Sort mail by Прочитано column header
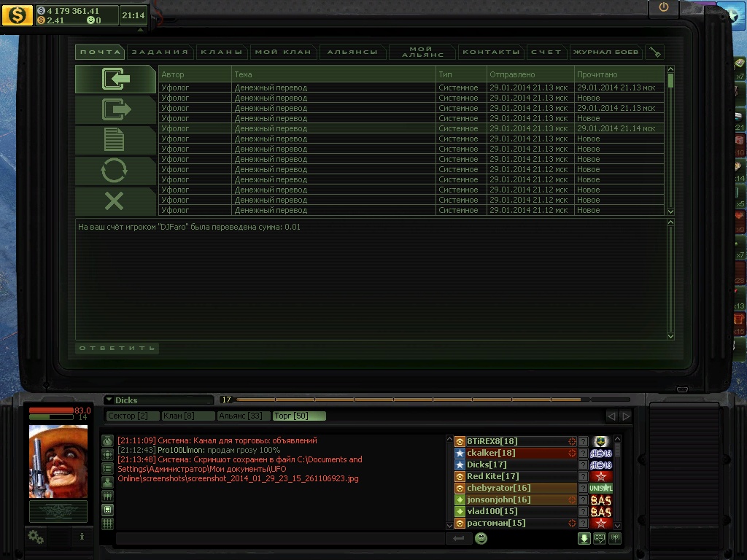The width and height of the screenshot is (747, 560). tap(619, 74)
